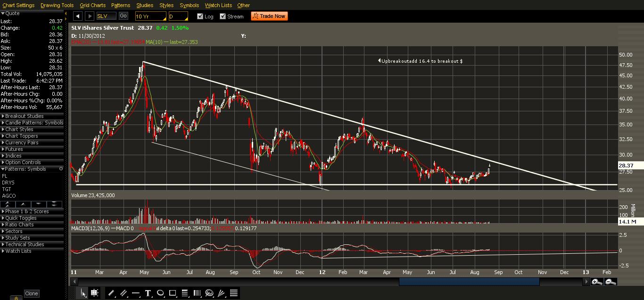The height and width of the screenshot is (300, 644).
Task: Open Patterns menu
Action: [121, 5]
